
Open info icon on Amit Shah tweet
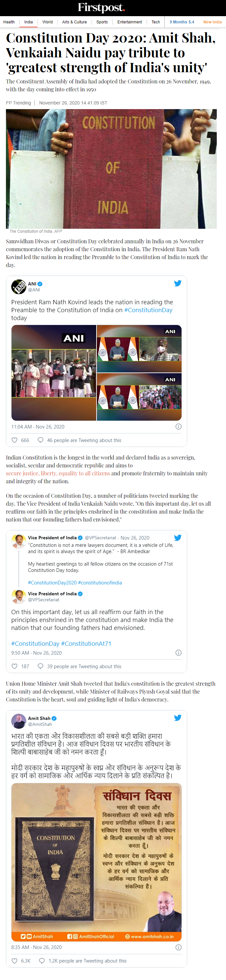[x=179, y=947]
